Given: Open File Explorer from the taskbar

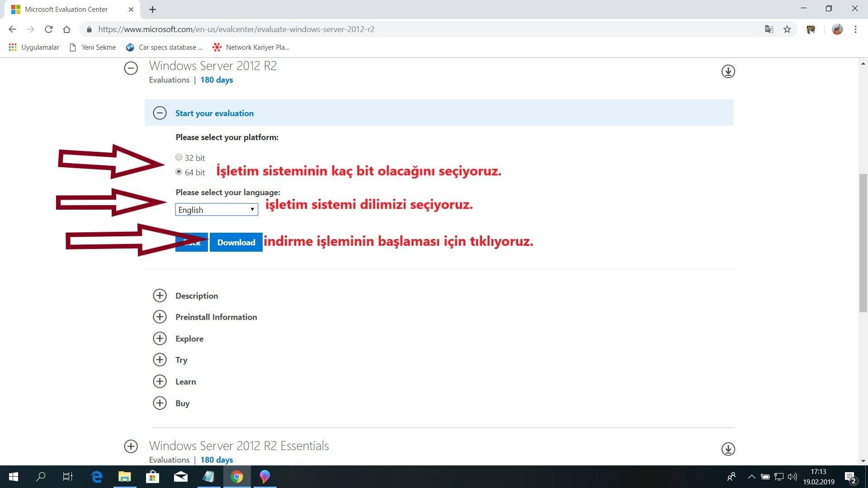Looking at the screenshot, I should (x=124, y=477).
